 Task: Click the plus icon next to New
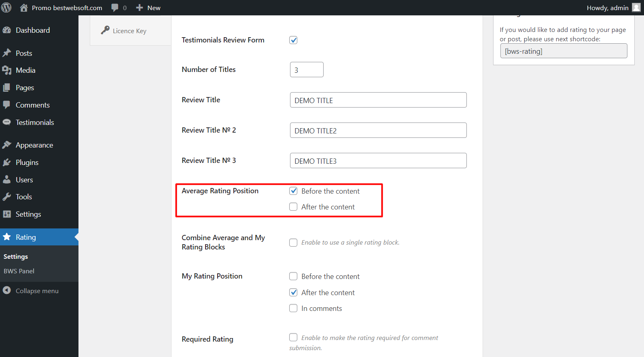pos(140,8)
